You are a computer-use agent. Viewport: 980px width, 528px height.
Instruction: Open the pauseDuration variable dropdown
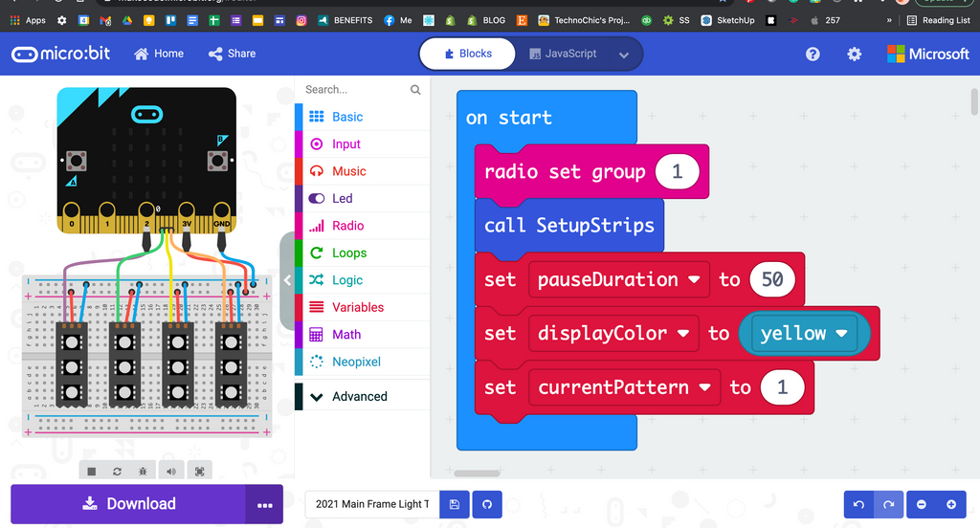(696, 280)
